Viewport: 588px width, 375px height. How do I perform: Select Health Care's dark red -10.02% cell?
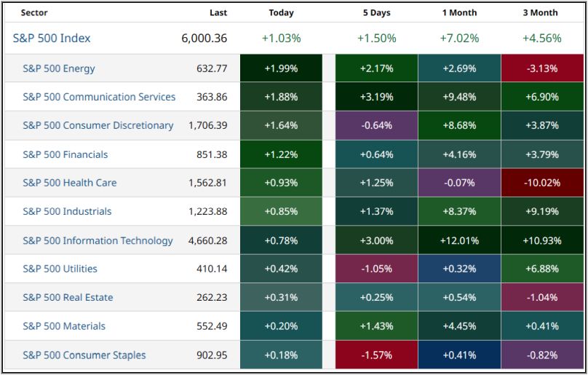pos(543,183)
